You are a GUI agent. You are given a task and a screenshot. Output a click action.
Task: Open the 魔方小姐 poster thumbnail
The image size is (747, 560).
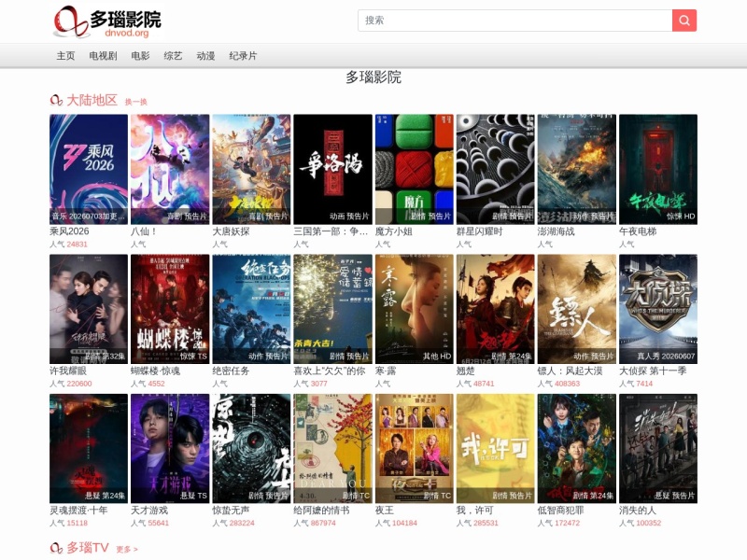(415, 169)
